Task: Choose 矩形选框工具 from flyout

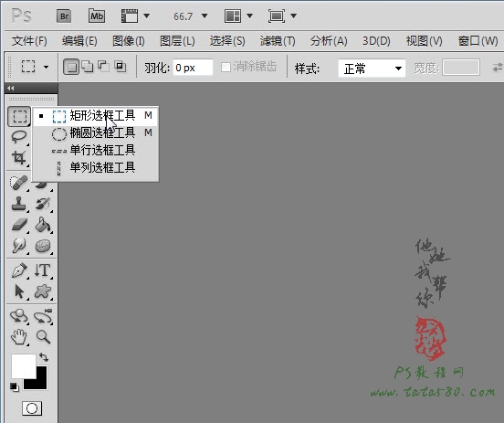Action: click(96, 115)
